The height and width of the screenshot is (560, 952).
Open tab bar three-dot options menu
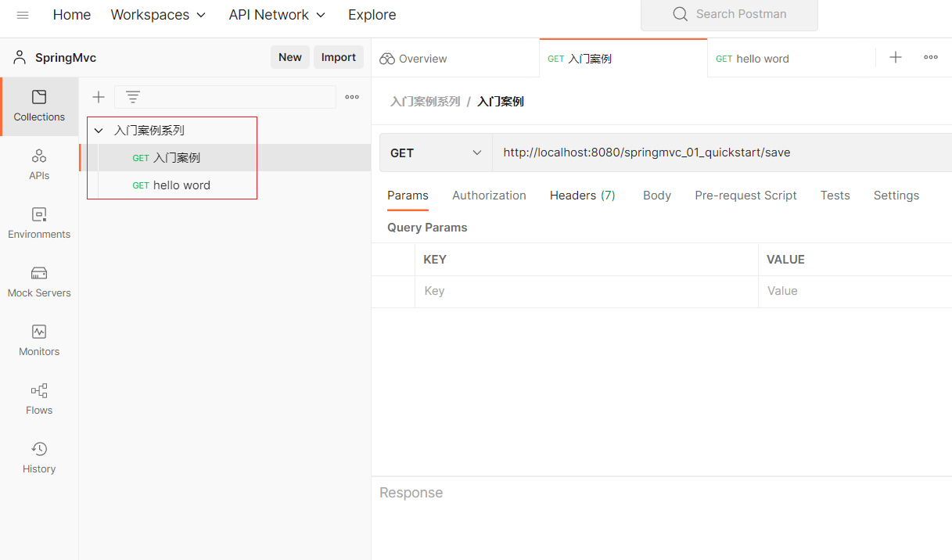coord(931,57)
